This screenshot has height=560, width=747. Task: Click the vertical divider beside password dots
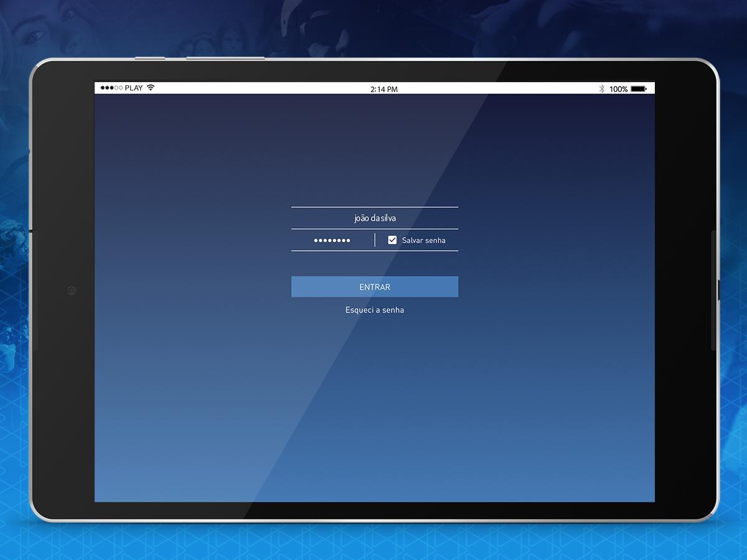(x=375, y=240)
